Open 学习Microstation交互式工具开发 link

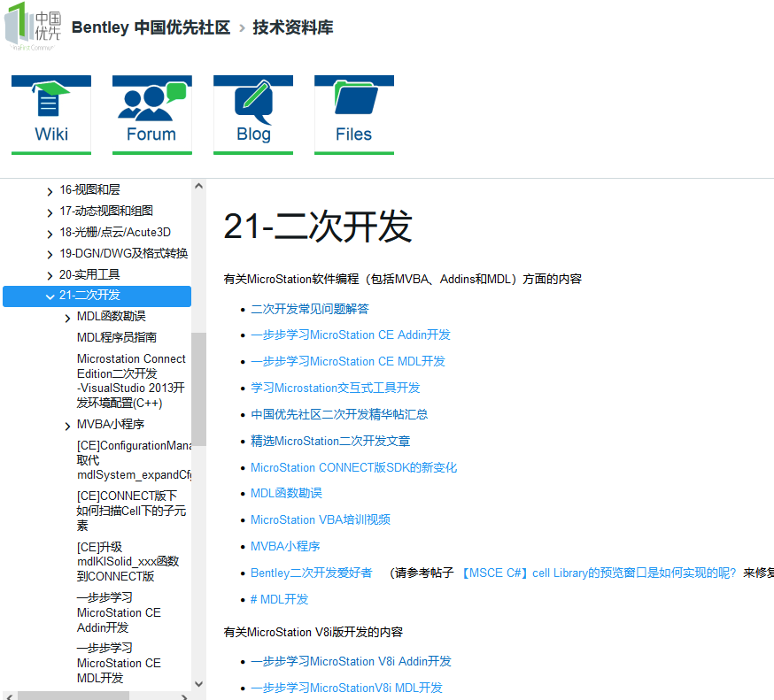(x=335, y=388)
